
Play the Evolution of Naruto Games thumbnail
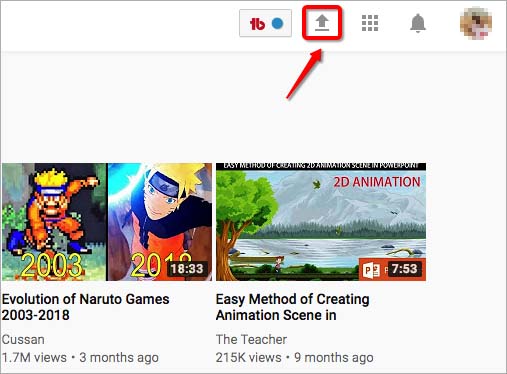107,222
